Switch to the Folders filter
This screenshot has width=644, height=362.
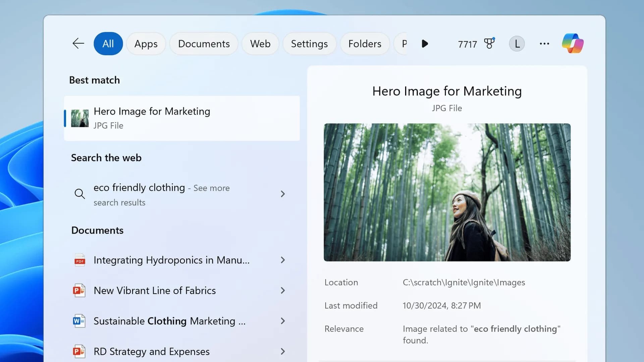[365, 44]
